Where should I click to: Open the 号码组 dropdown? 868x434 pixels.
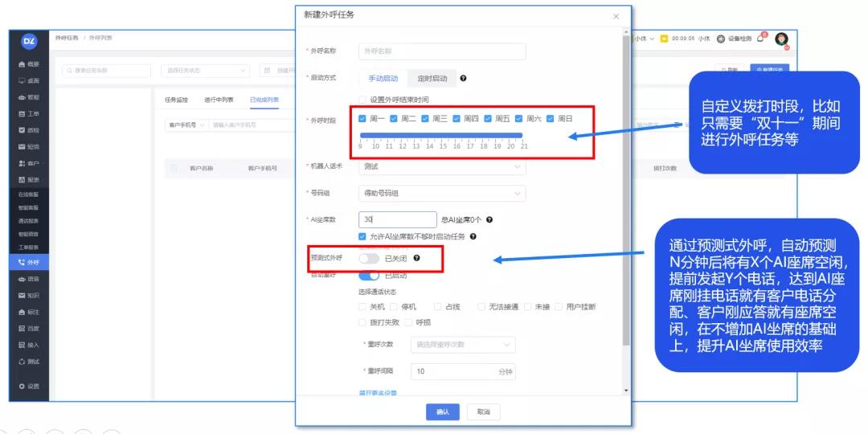(x=441, y=193)
